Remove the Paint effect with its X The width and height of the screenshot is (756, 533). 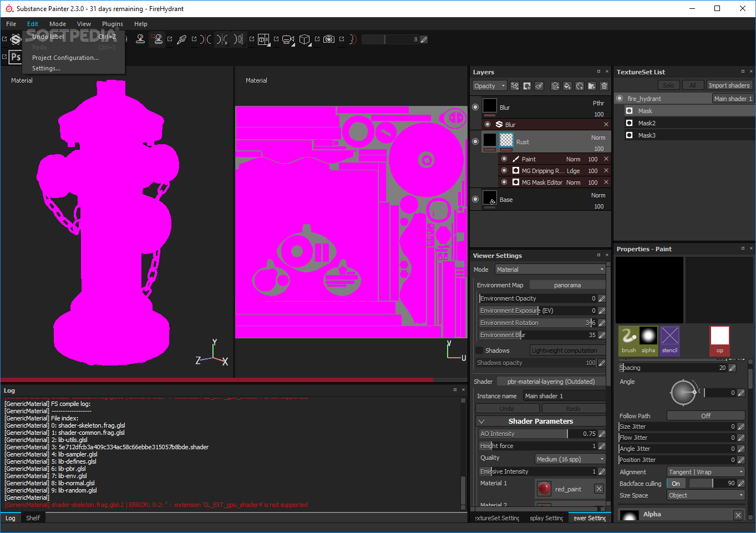[606, 159]
